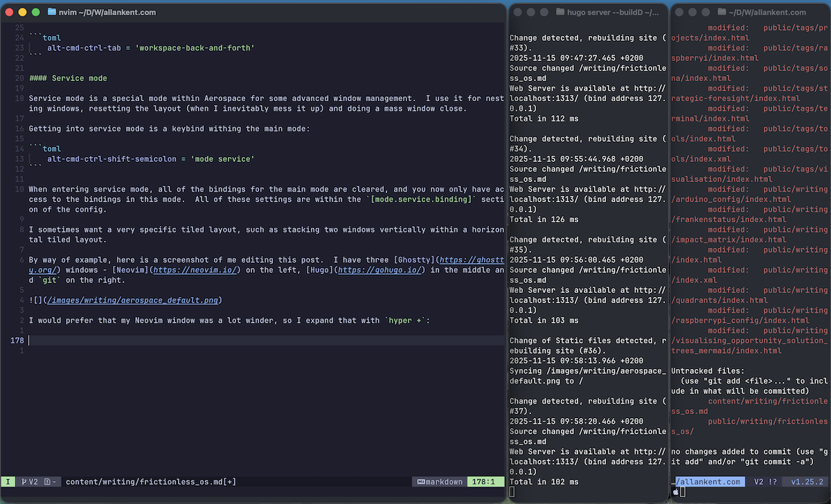This screenshot has height=504, width=831.
Task: Click the aerospace_default.png image path
Action: click(134, 300)
